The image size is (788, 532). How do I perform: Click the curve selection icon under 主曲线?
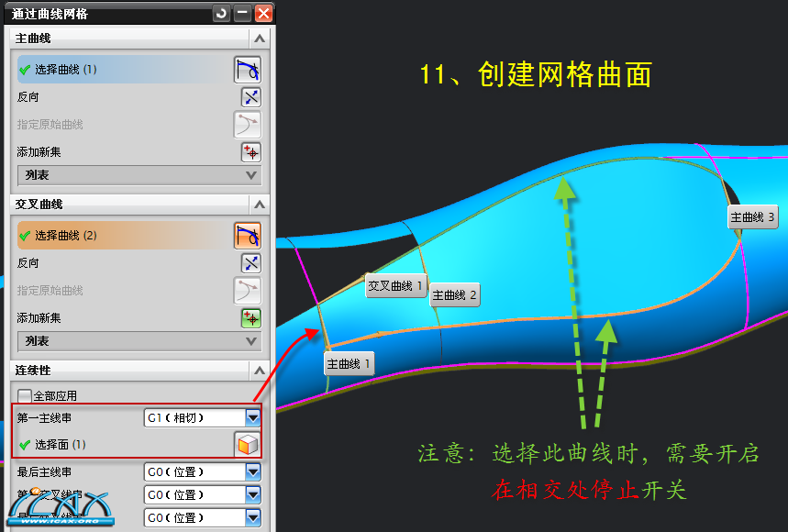(x=248, y=70)
